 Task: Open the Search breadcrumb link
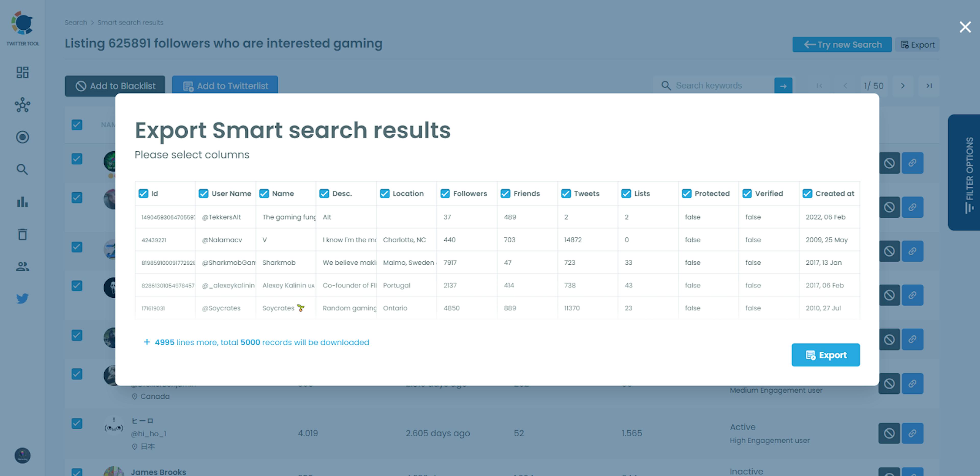pyautogui.click(x=76, y=22)
